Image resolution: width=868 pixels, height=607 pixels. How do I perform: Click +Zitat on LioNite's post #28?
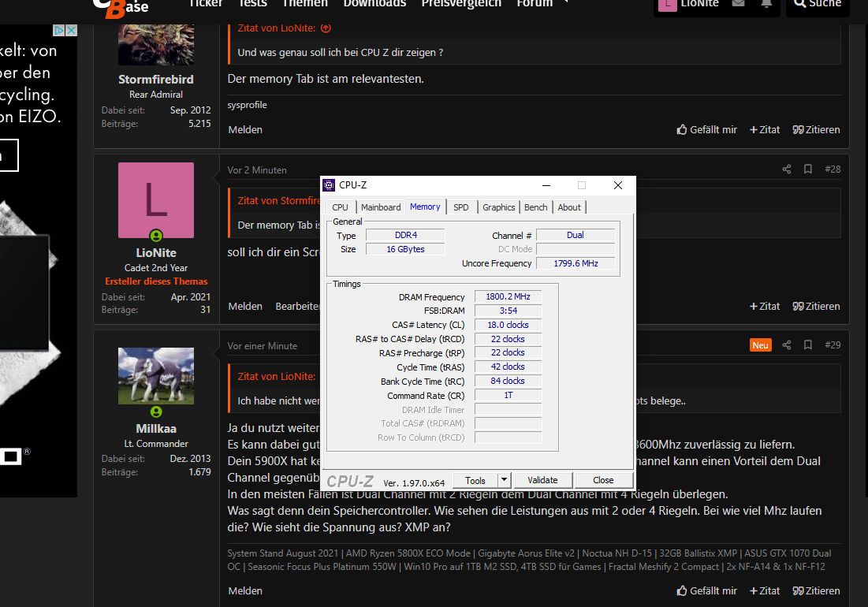point(765,306)
